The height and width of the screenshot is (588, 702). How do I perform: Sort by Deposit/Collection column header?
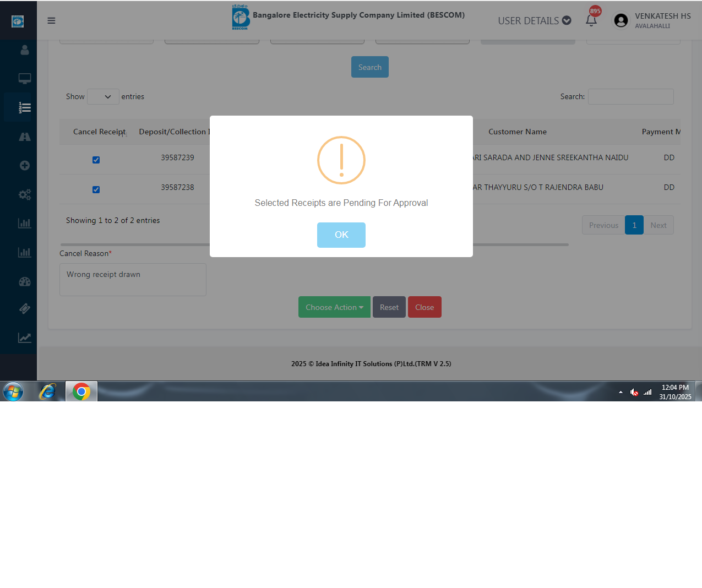click(x=174, y=132)
